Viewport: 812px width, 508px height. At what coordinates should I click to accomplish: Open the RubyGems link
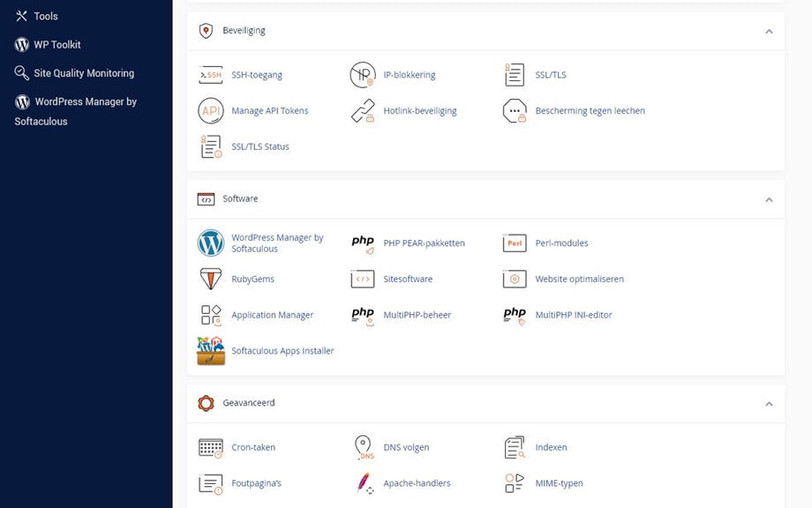click(x=252, y=279)
